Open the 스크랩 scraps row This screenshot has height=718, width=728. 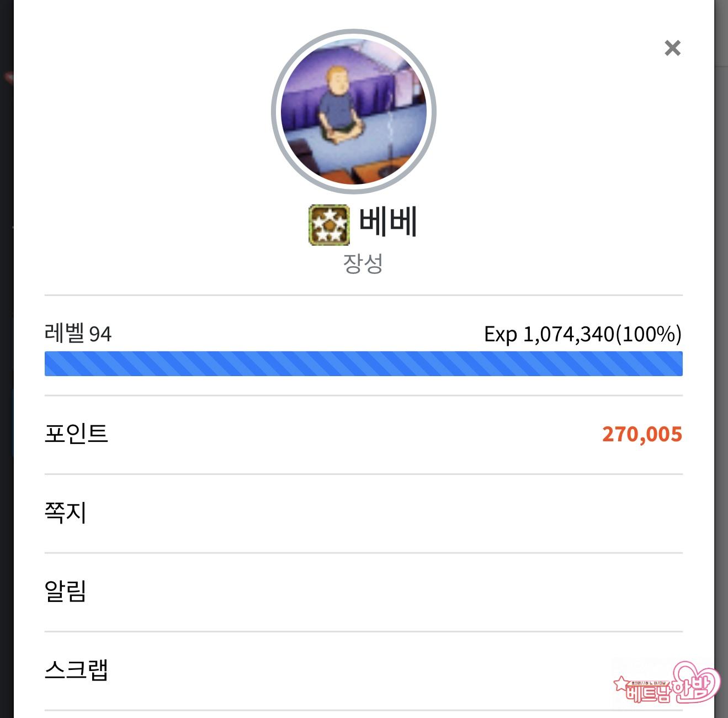coord(364,671)
